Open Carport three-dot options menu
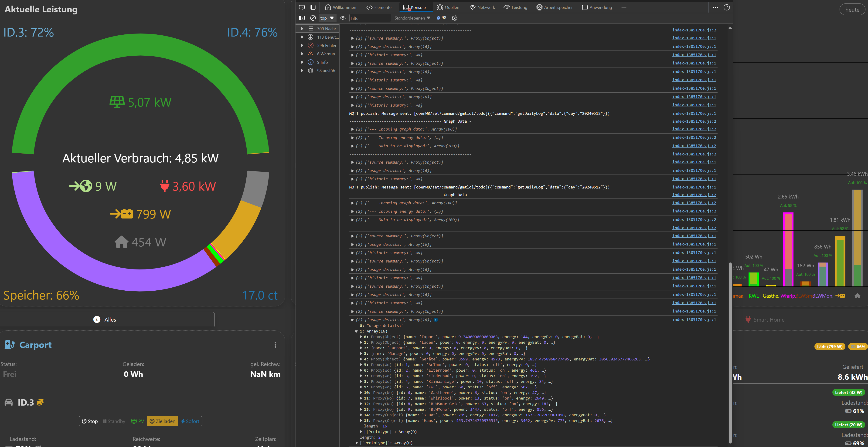The width and height of the screenshot is (868, 447). 275,345
